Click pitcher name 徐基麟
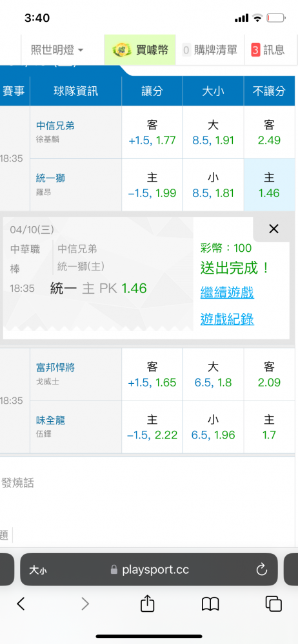298x644 pixels. (x=48, y=140)
